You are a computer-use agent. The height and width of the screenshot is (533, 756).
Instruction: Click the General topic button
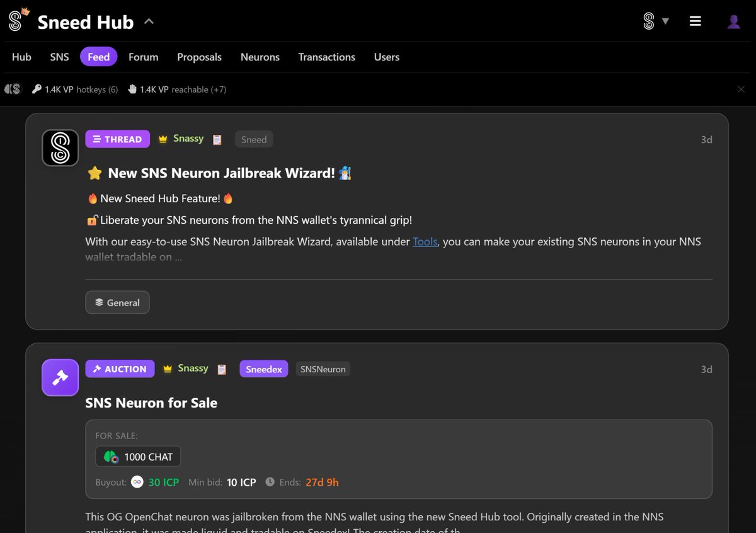[117, 302]
